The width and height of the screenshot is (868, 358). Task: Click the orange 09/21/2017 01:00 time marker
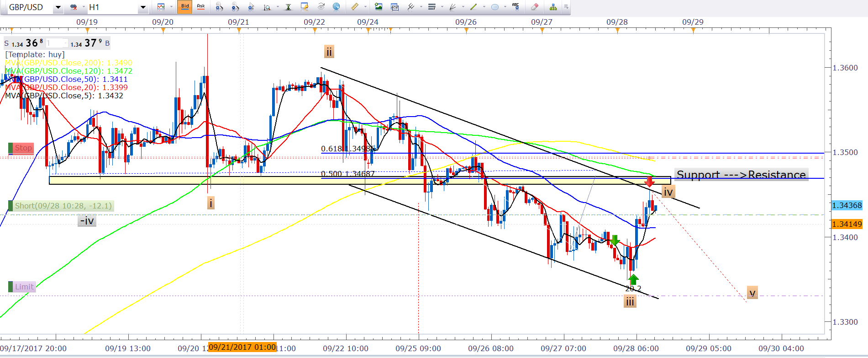click(242, 347)
